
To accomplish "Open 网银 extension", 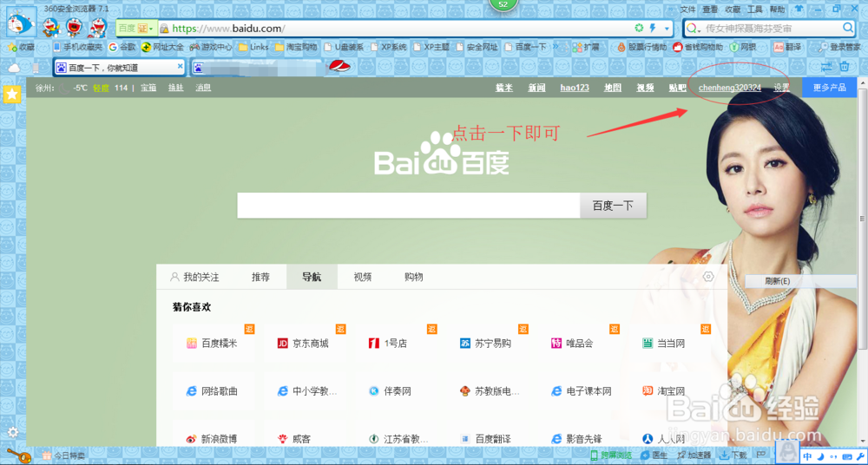I will pyautogui.click(x=742, y=48).
